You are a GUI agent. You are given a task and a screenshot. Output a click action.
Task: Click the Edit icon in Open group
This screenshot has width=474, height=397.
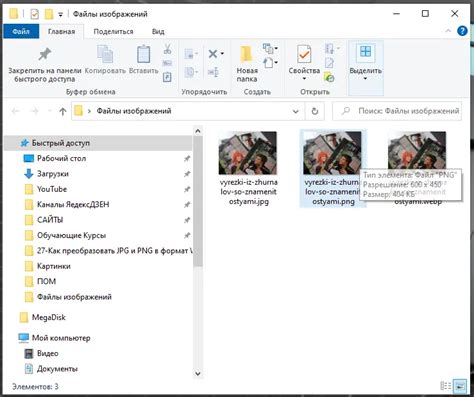click(x=329, y=63)
